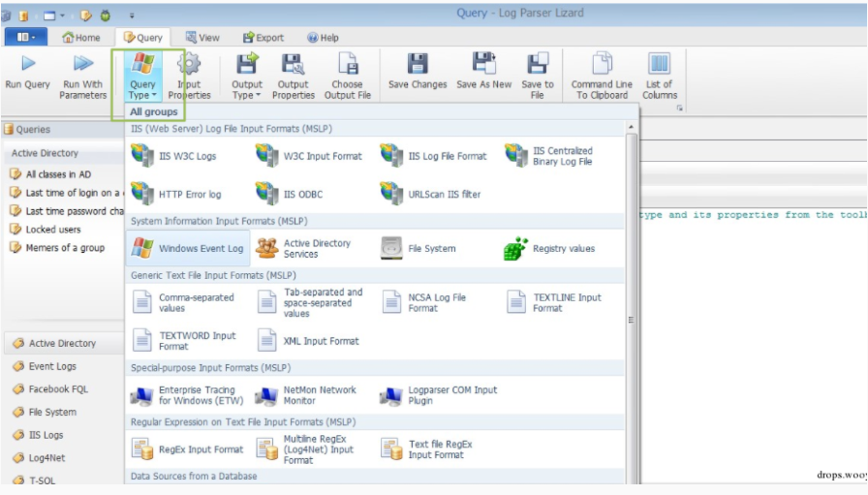
Task: Select Enterprise Tracing for Windows (ETW)
Action: [x=187, y=395]
